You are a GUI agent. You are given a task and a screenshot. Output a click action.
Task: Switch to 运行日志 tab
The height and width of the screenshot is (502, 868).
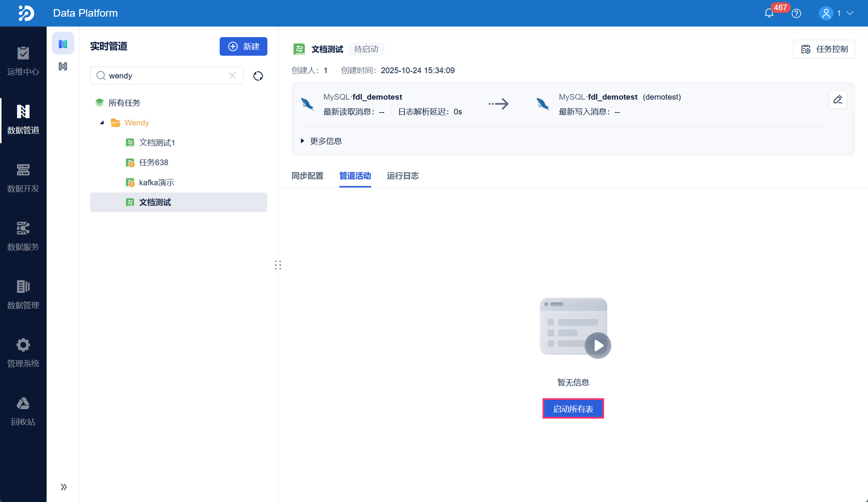403,176
